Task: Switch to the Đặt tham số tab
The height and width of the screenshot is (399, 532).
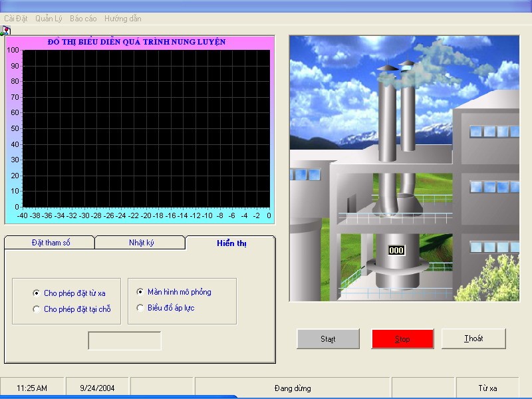Action: point(49,243)
